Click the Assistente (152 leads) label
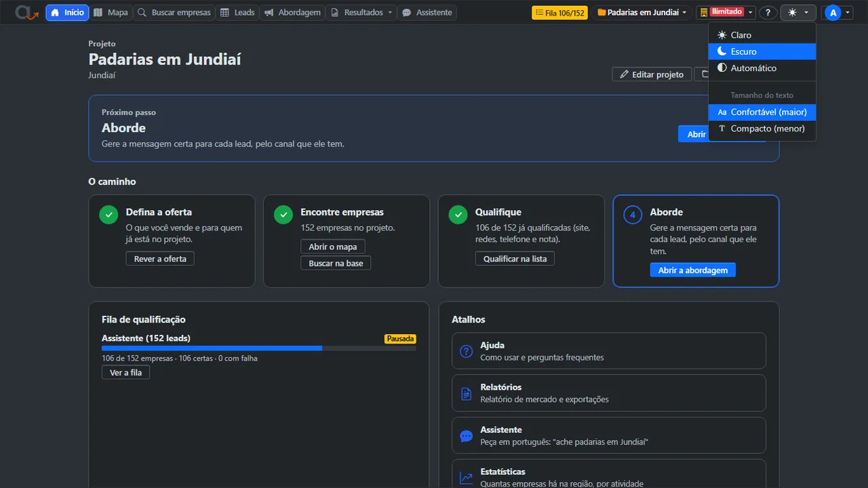The image size is (868, 488). click(146, 338)
